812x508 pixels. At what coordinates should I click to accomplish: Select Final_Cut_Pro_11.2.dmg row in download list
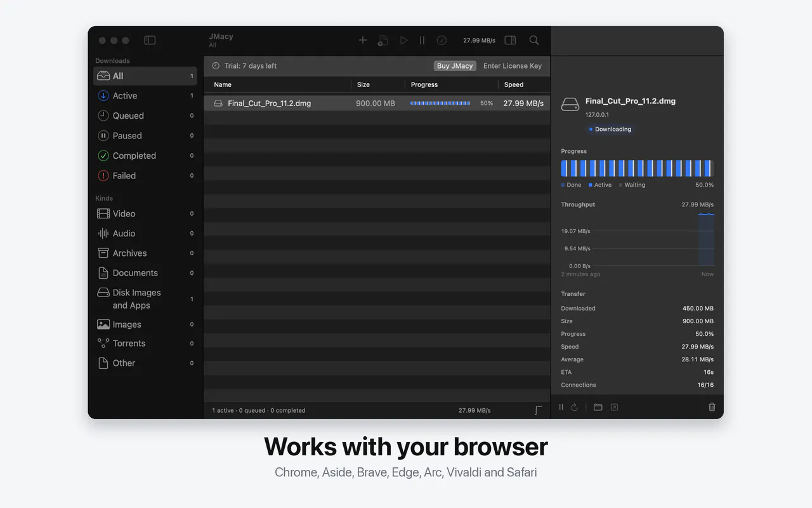[x=377, y=103]
